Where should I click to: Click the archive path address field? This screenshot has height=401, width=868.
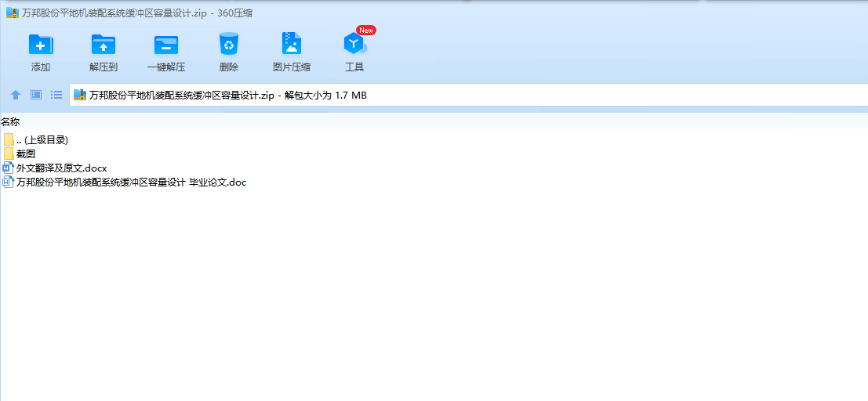click(x=468, y=95)
